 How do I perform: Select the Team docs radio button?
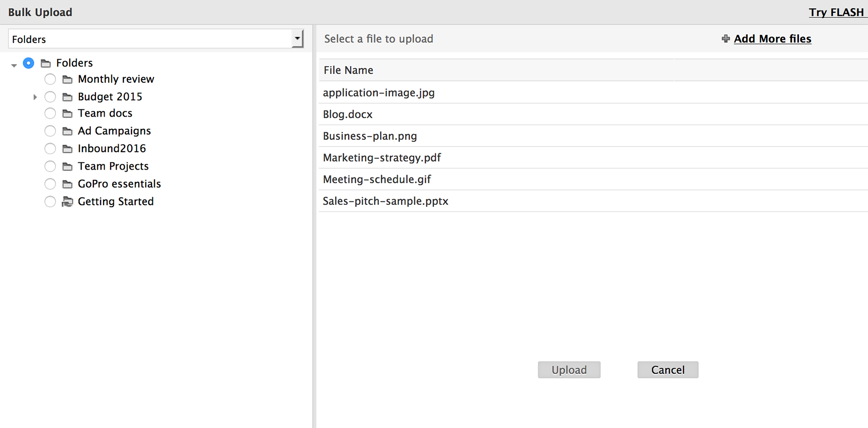pos(50,113)
